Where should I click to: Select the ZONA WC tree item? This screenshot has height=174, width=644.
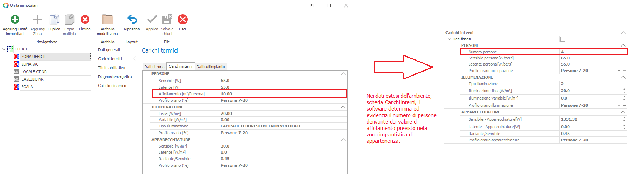point(30,64)
